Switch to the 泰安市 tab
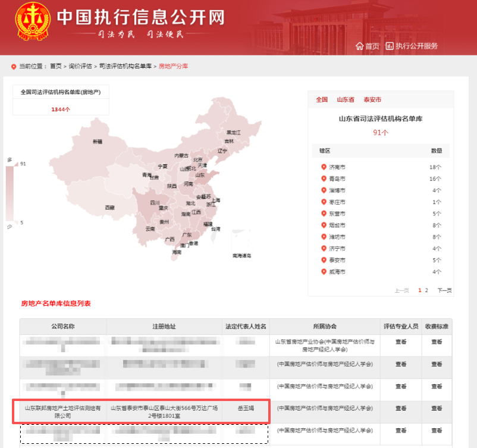Image resolution: width=477 pixels, height=448 pixels. (372, 99)
